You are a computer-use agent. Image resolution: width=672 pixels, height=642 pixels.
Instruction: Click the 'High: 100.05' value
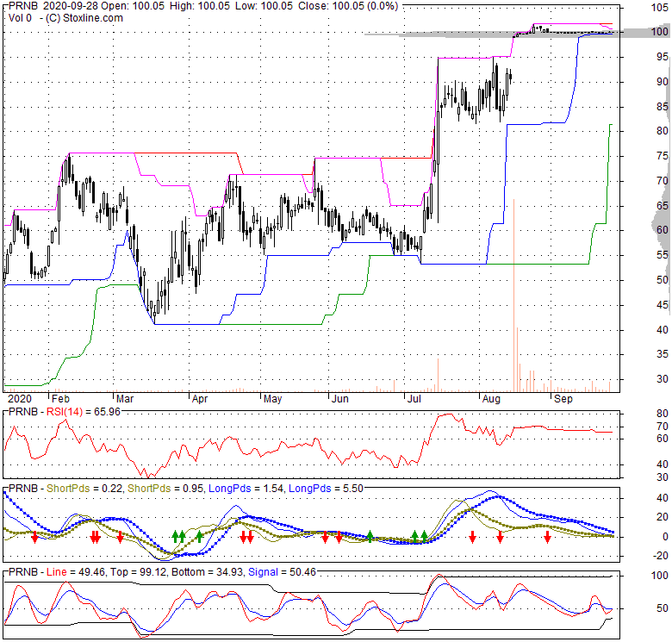point(200,6)
